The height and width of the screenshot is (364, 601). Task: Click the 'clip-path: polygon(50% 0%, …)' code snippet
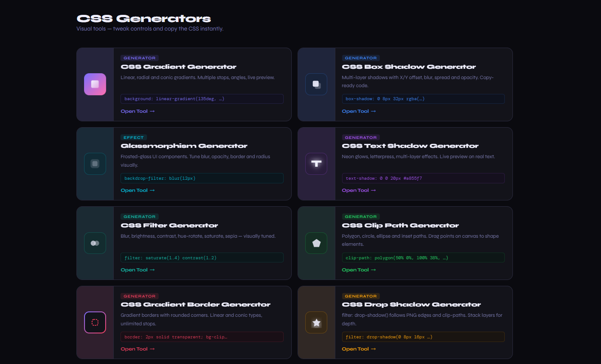click(x=423, y=257)
